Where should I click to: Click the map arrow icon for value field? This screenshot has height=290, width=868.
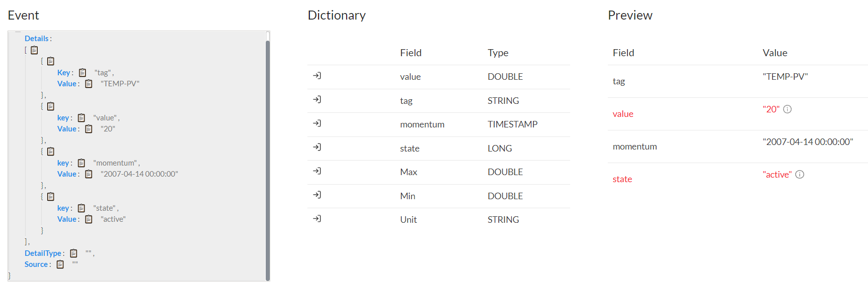317,76
